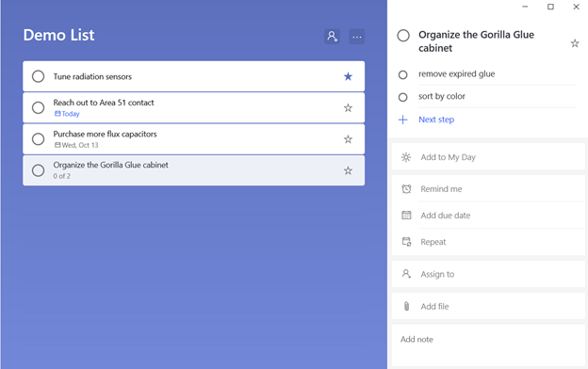Attach a file with Add file
This screenshot has width=588, height=369.
coord(488,306)
